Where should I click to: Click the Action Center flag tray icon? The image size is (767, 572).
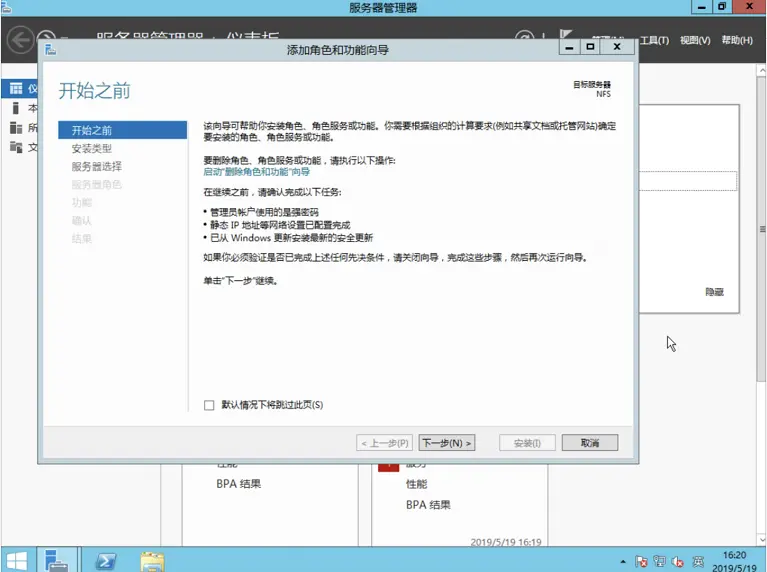(641, 562)
